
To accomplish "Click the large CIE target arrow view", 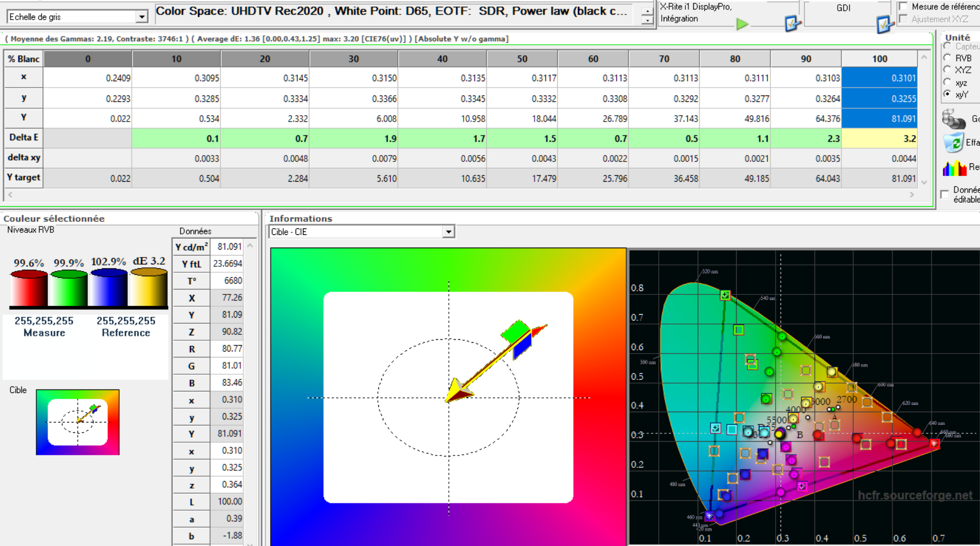I will tap(448, 397).
